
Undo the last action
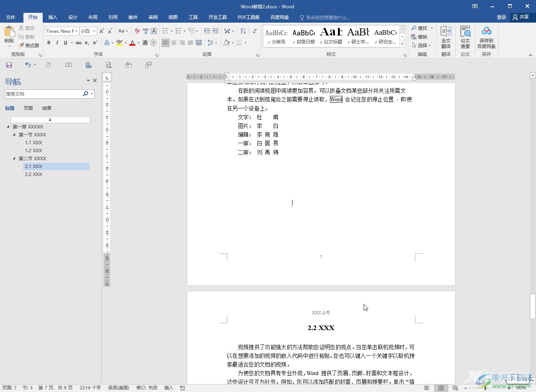(28, 65)
